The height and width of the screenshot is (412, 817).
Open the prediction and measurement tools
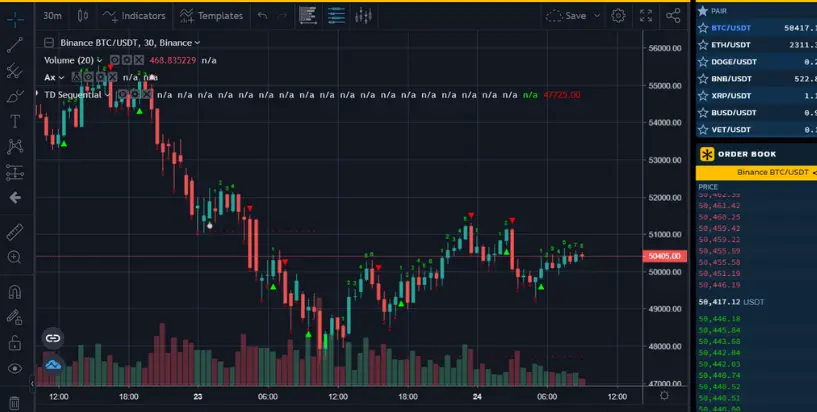pyautogui.click(x=15, y=172)
